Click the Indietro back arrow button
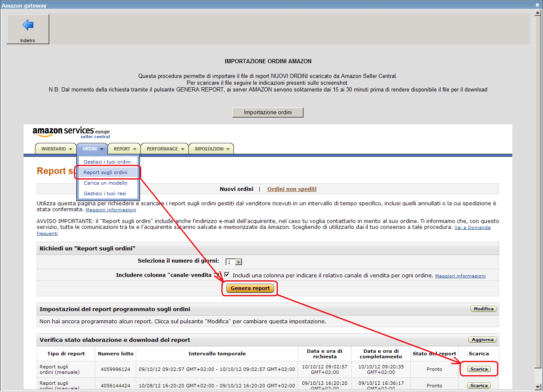543x392 pixels. [x=28, y=29]
